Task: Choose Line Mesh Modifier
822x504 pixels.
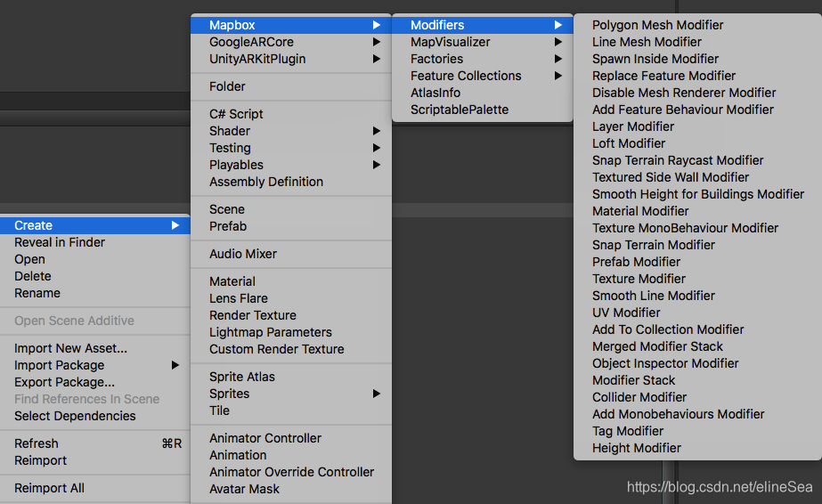Action: pyautogui.click(x=697, y=42)
